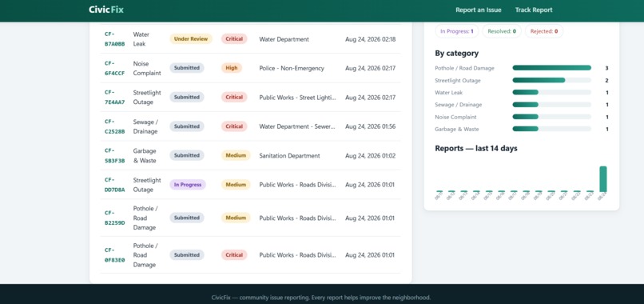Click the Submitted badge for report CF-7E4AA7

pyautogui.click(x=187, y=97)
